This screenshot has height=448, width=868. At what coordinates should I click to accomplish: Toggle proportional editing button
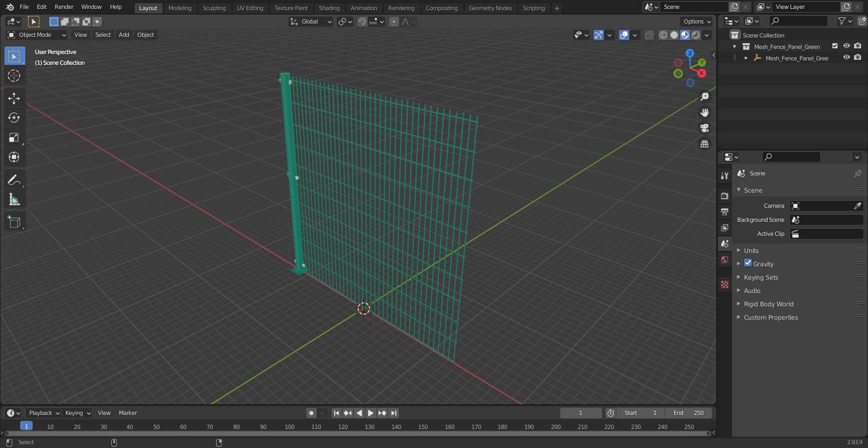[394, 22]
